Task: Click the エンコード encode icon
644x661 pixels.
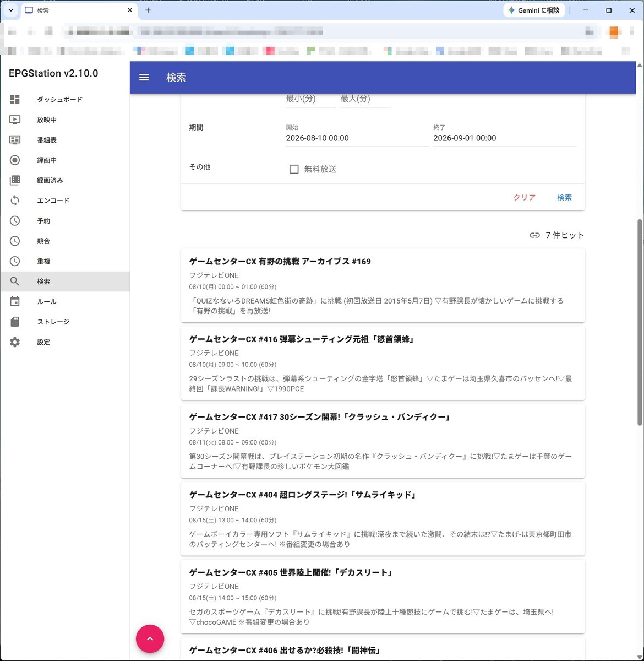Action: pyautogui.click(x=15, y=201)
